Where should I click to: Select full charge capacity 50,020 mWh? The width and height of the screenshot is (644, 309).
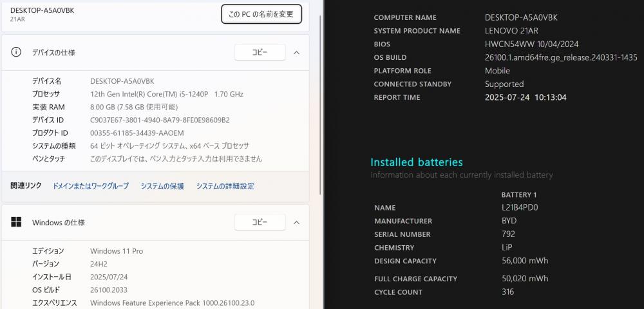pyautogui.click(x=524, y=279)
